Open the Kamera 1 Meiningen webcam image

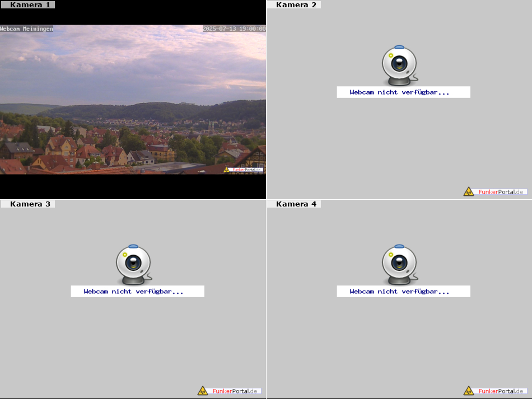point(133,99)
